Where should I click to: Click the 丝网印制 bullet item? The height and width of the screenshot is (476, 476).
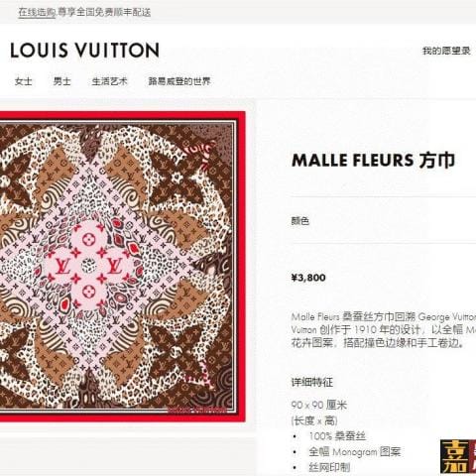click(x=329, y=467)
